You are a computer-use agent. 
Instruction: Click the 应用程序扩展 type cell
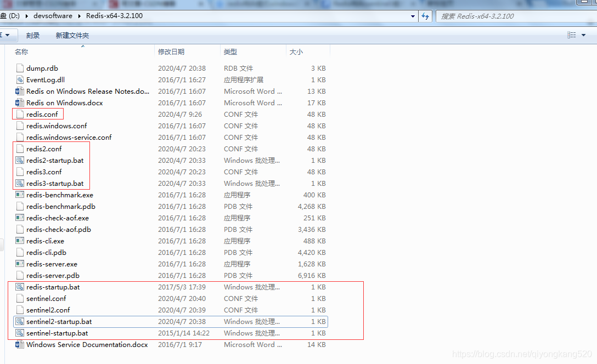[244, 80]
